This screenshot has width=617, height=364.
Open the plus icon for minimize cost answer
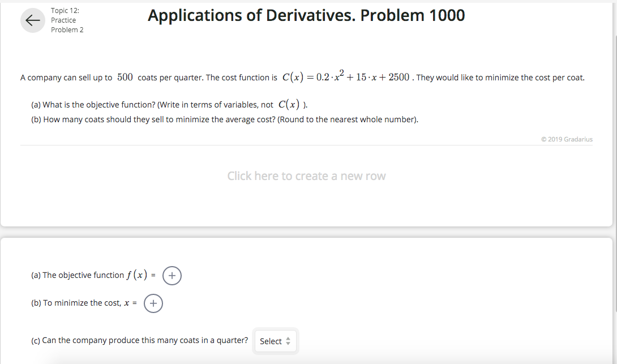[x=153, y=303]
